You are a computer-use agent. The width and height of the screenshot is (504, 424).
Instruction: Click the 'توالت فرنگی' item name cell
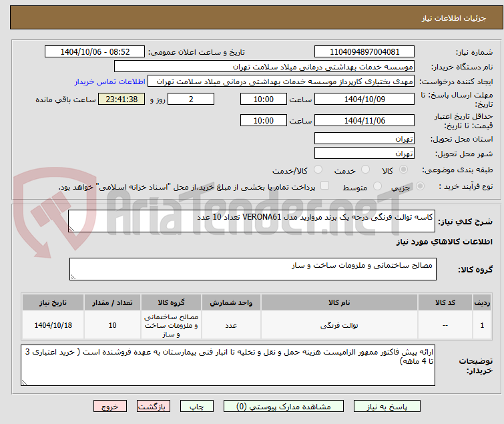(339, 325)
